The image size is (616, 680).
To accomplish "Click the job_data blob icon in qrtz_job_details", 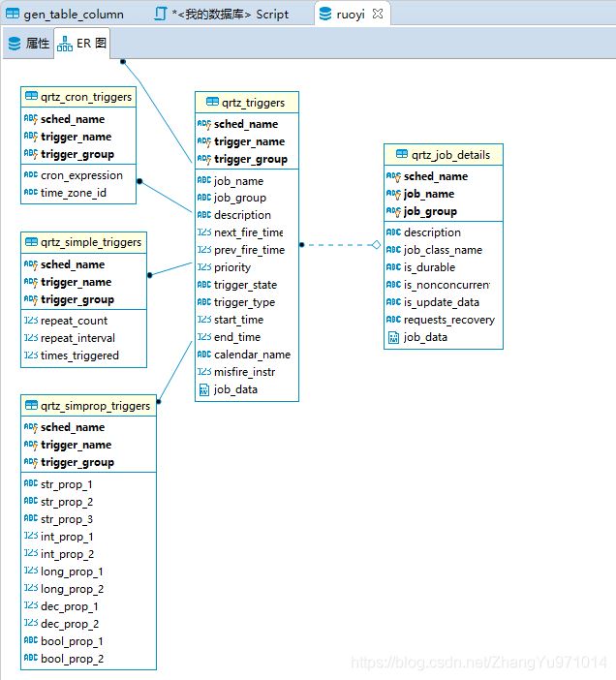I will click(393, 337).
